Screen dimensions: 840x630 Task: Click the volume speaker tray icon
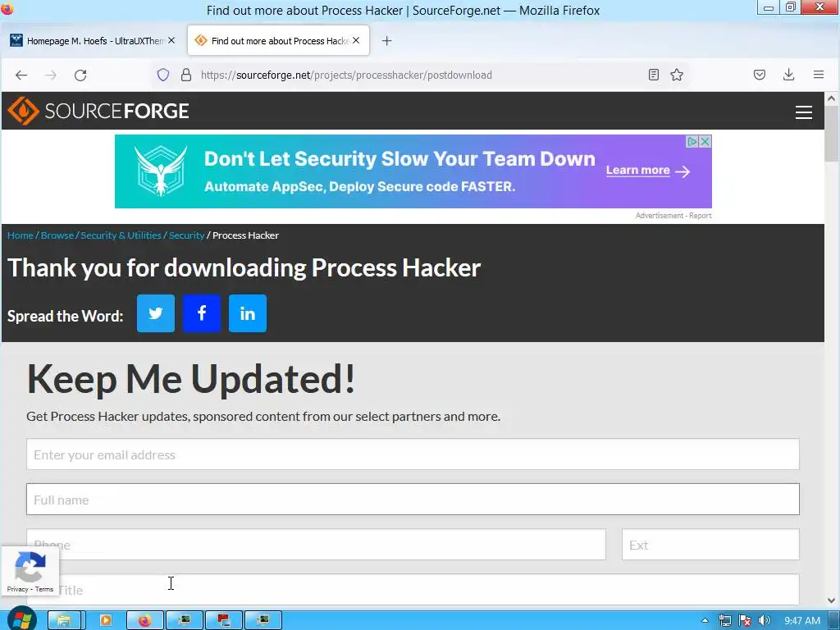pyautogui.click(x=765, y=620)
